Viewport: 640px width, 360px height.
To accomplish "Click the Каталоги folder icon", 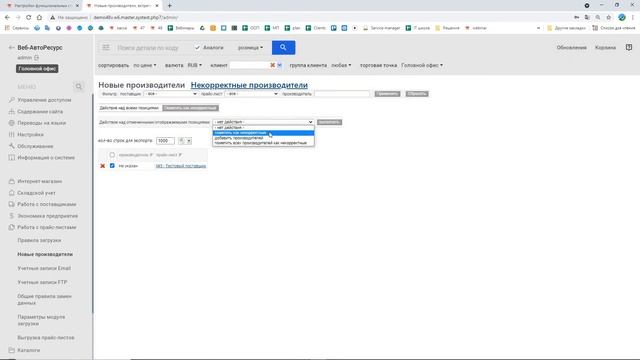I will [x=11, y=350].
